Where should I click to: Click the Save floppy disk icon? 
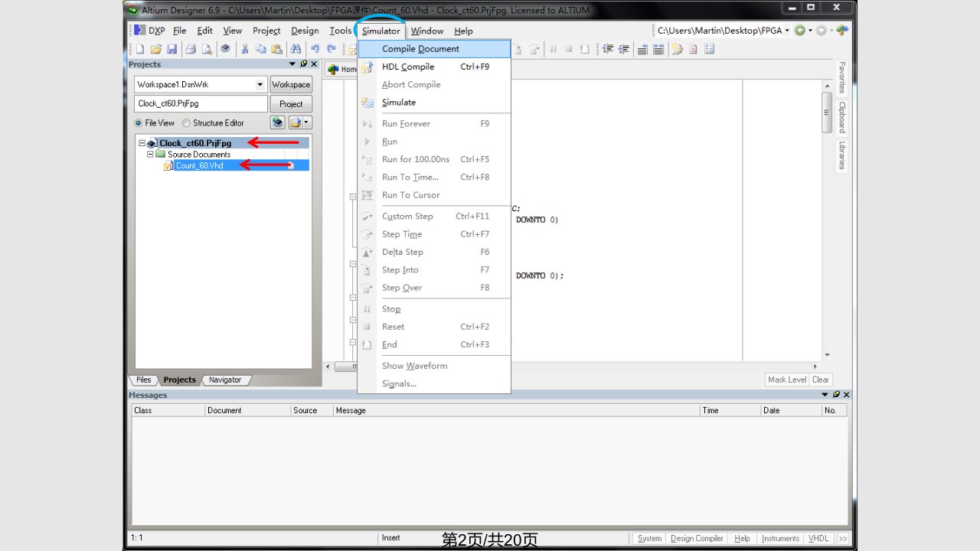click(171, 49)
